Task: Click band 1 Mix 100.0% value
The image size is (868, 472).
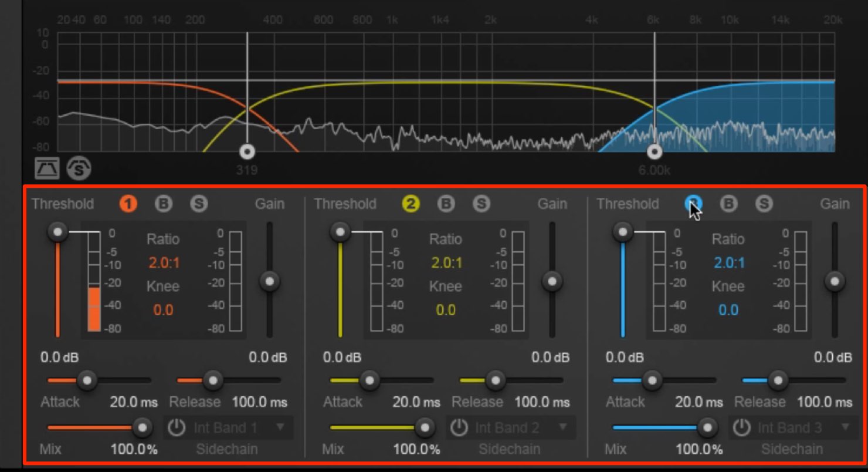Action: point(134,450)
